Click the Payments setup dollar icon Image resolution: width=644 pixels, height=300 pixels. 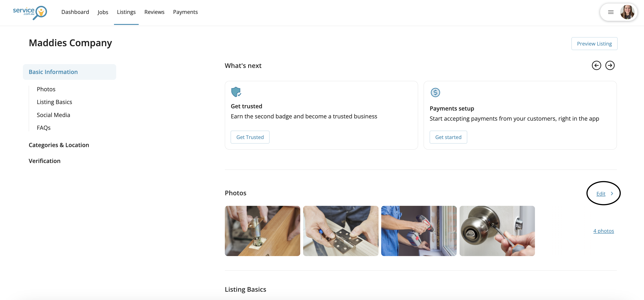[x=435, y=92]
